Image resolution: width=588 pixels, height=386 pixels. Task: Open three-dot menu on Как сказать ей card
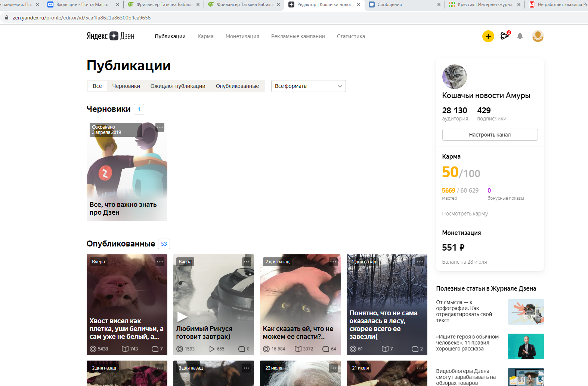click(333, 262)
